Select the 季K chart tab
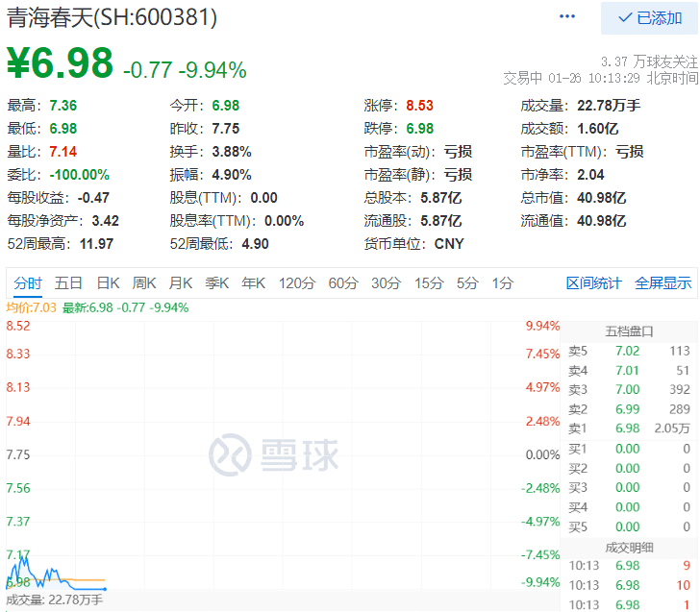700x612 pixels. pos(217,283)
